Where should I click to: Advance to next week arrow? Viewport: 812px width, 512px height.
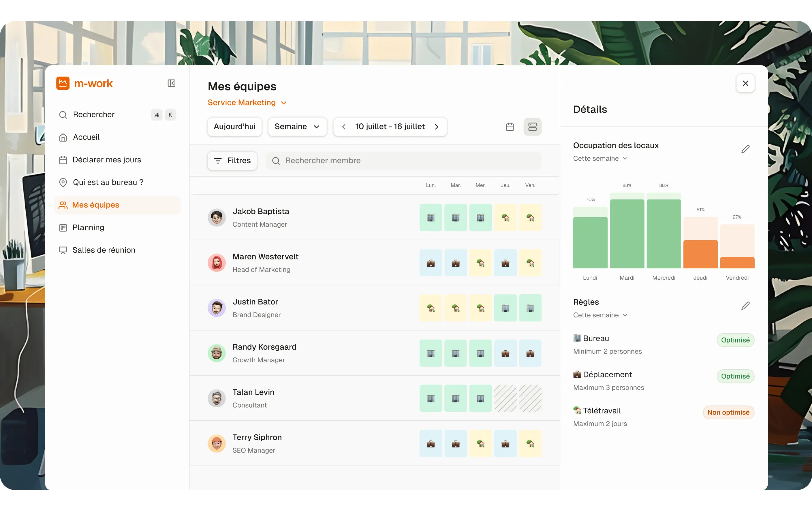click(x=437, y=127)
